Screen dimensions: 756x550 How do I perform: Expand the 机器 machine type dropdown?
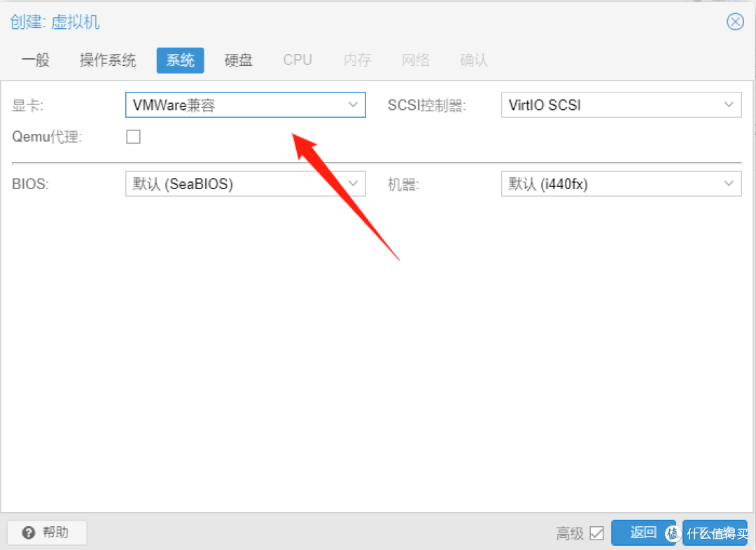[x=730, y=184]
